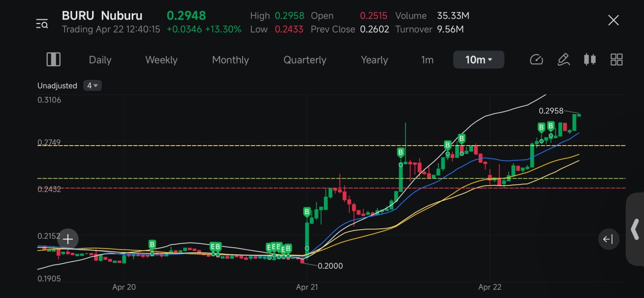Image resolution: width=644 pixels, height=298 pixels.
Task: Switch to Daily timeframe
Action: [100, 60]
